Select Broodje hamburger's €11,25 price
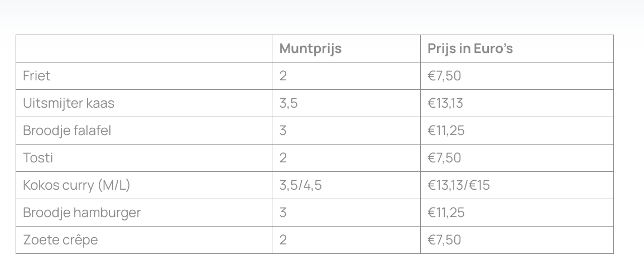Image resolution: width=644 pixels, height=279 pixels. coord(446,213)
